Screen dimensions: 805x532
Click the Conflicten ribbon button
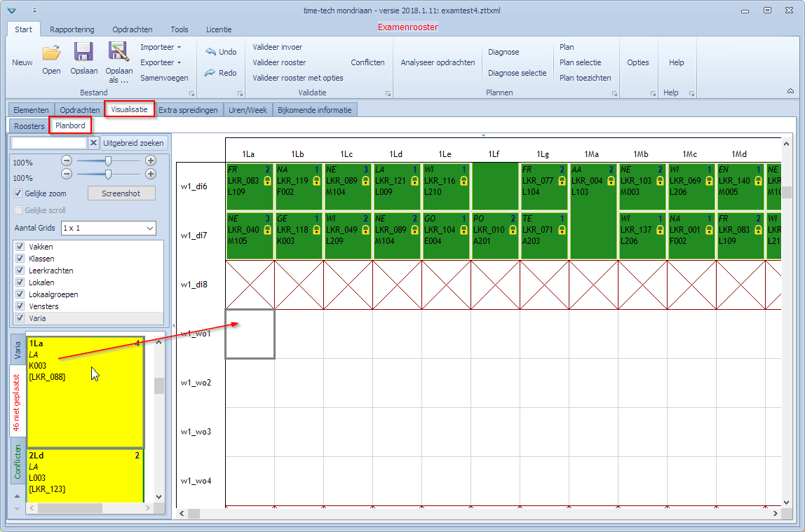click(367, 62)
